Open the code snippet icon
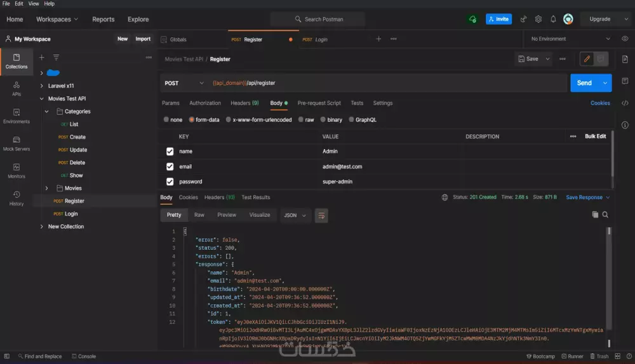The image size is (635, 364). pos(625,103)
